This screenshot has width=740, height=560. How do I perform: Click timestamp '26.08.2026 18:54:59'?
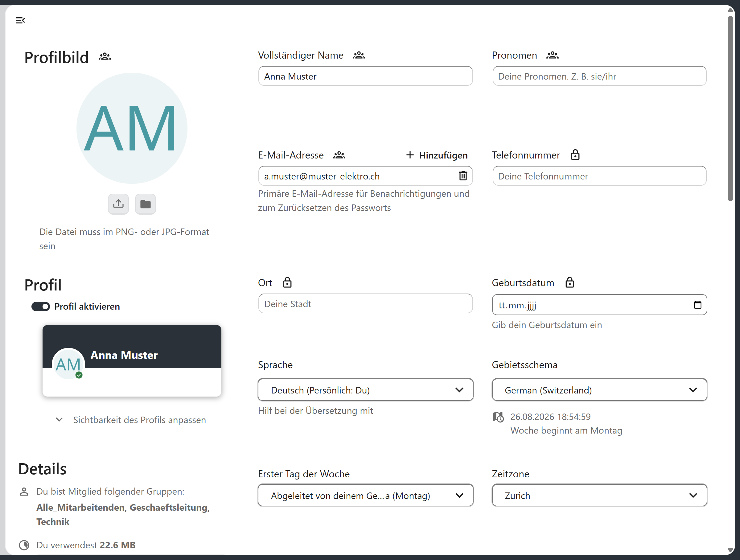[x=550, y=417]
